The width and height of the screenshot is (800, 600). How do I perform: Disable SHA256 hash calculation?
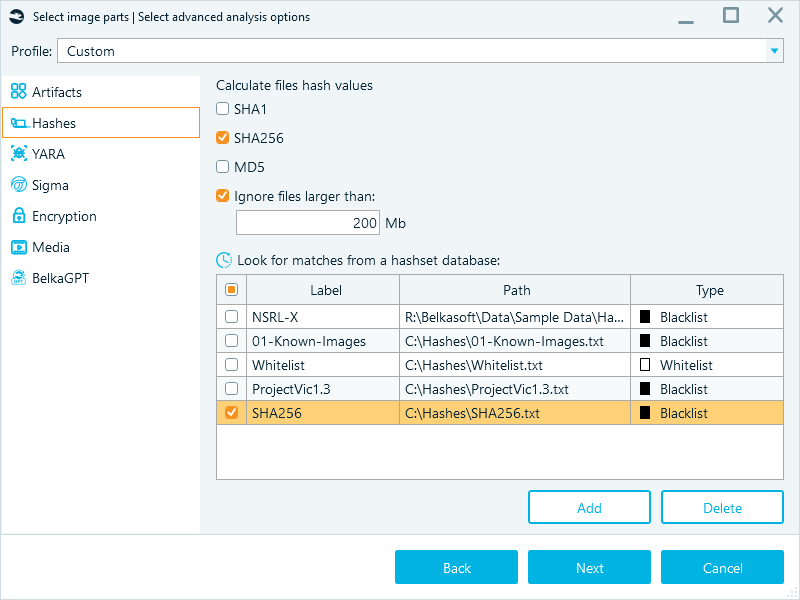(221, 138)
